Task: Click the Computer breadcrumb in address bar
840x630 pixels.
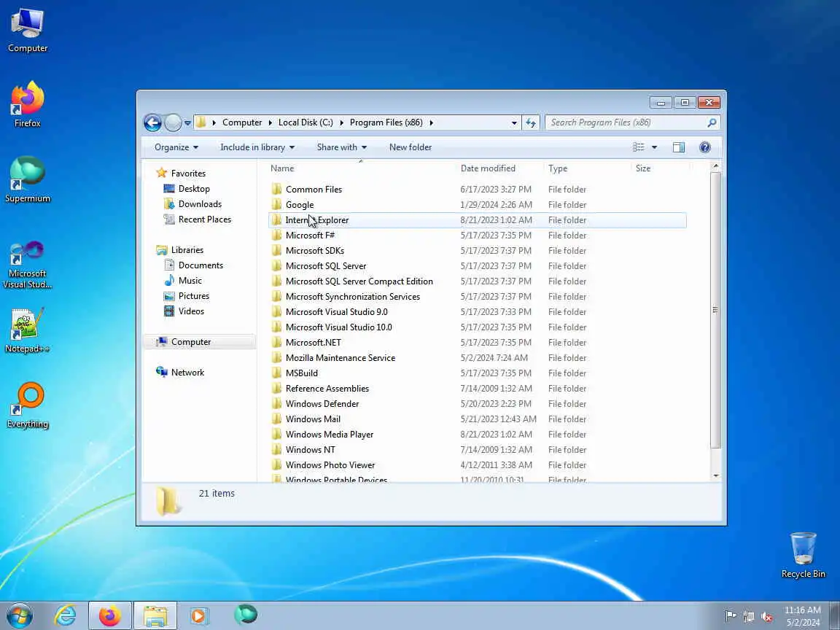Action: pyautogui.click(x=242, y=122)
